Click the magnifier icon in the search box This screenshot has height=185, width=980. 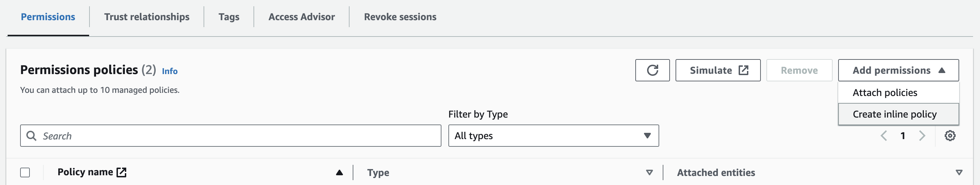tap(31, 136)
